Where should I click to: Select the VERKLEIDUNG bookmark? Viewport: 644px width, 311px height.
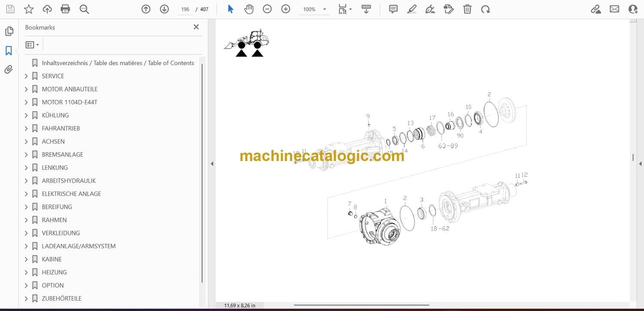[61, 233]
